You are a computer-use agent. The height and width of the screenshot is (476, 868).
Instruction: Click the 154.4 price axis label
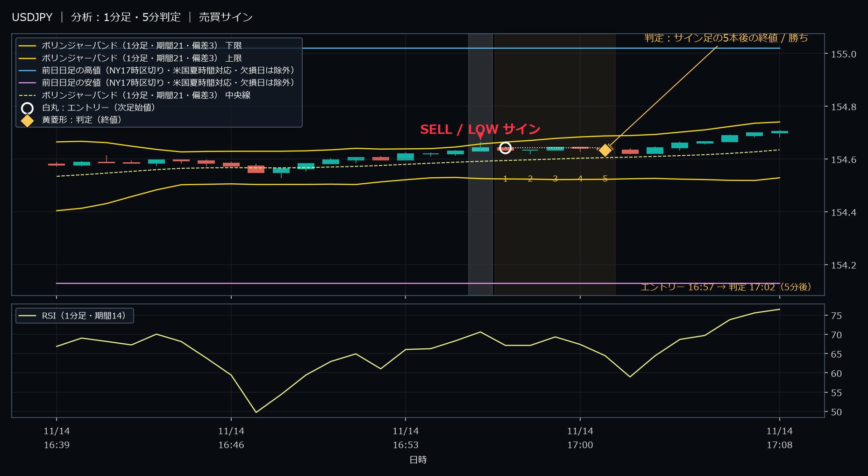(843, 213)
